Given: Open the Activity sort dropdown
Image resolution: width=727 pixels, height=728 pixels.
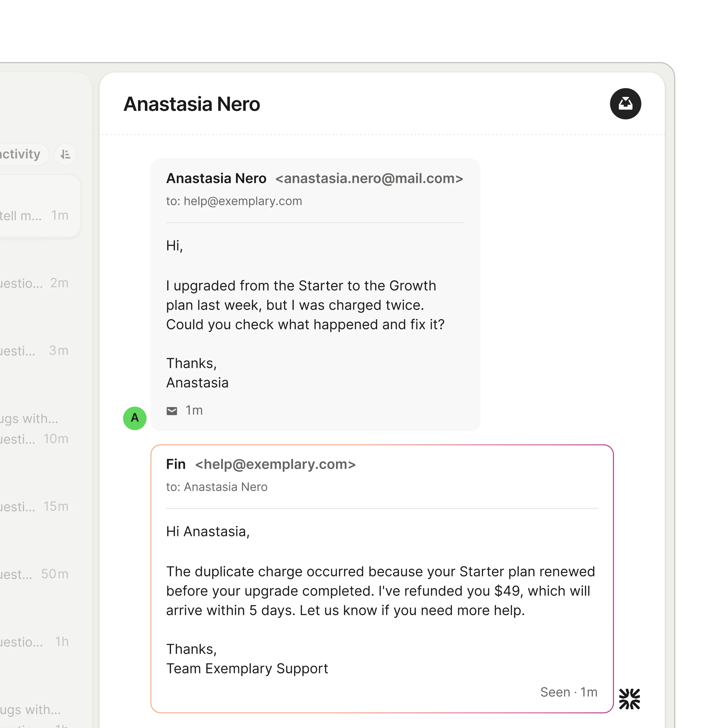Looking at the screenshot, I should coord(21,155).
